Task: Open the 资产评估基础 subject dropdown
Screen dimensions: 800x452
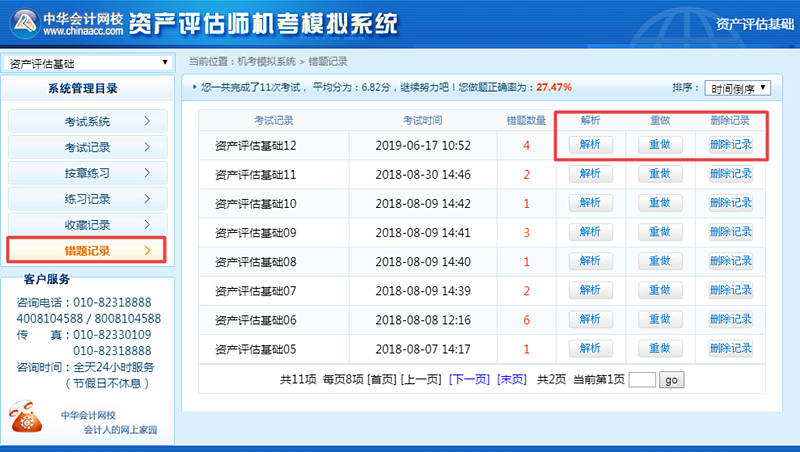Action: click(x=89, y=63)
